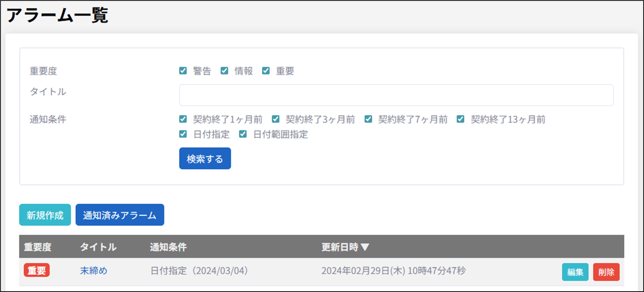Open the 通知済みアラーム list

pyautogui.click(x=120, y=215)
